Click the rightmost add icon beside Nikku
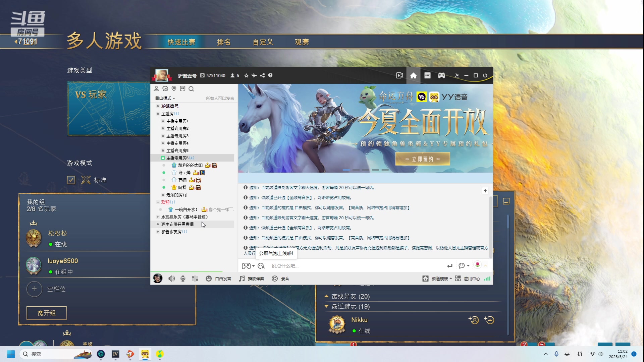644x362 pixels. pos(489,320)
